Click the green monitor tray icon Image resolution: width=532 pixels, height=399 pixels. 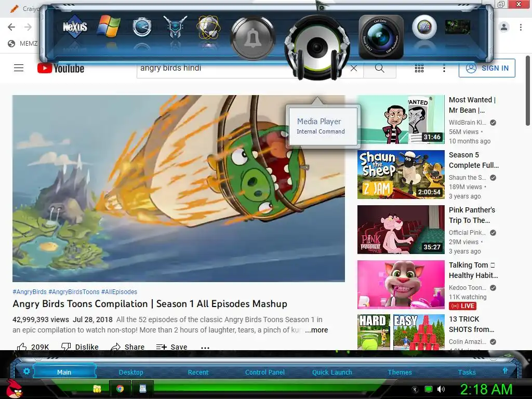(x=429, y=389)
